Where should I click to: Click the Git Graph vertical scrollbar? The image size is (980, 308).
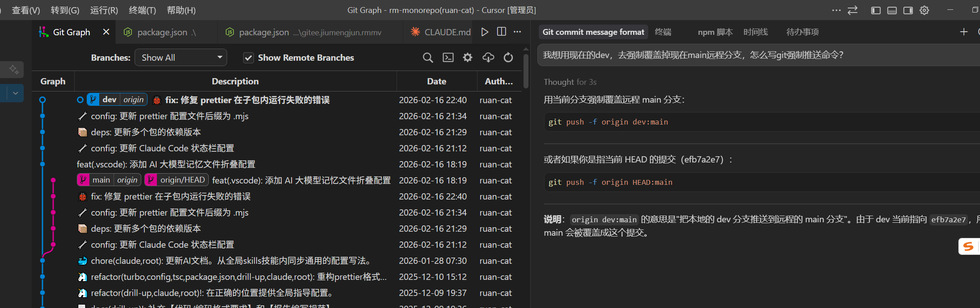coord(526,71)
